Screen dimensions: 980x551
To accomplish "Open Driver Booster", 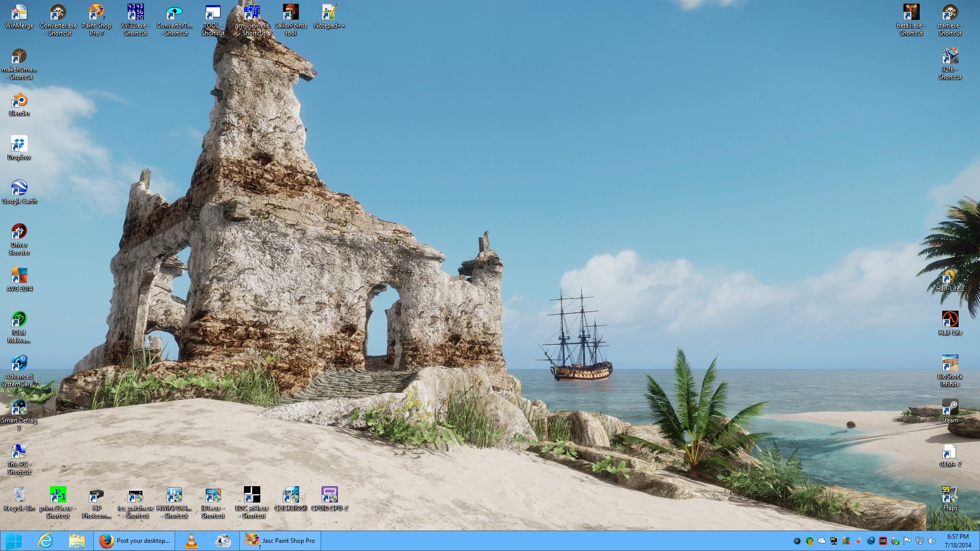I will pos(19,240).
